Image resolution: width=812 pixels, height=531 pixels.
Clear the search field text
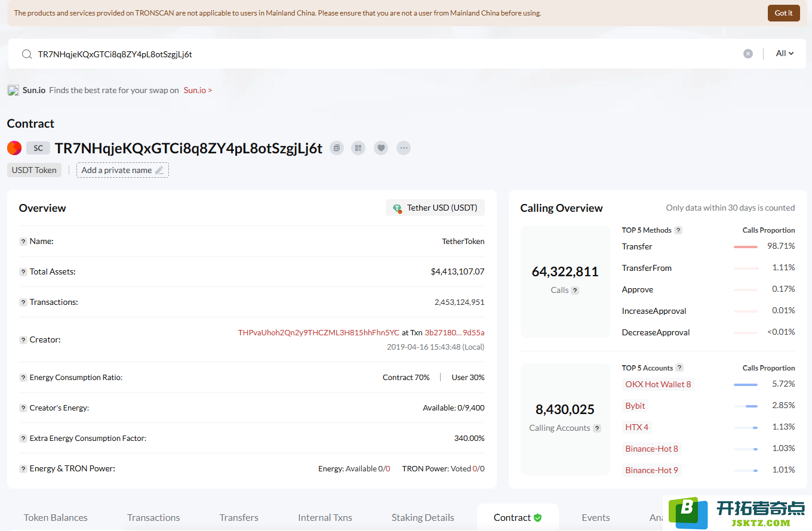pos(748,54)
